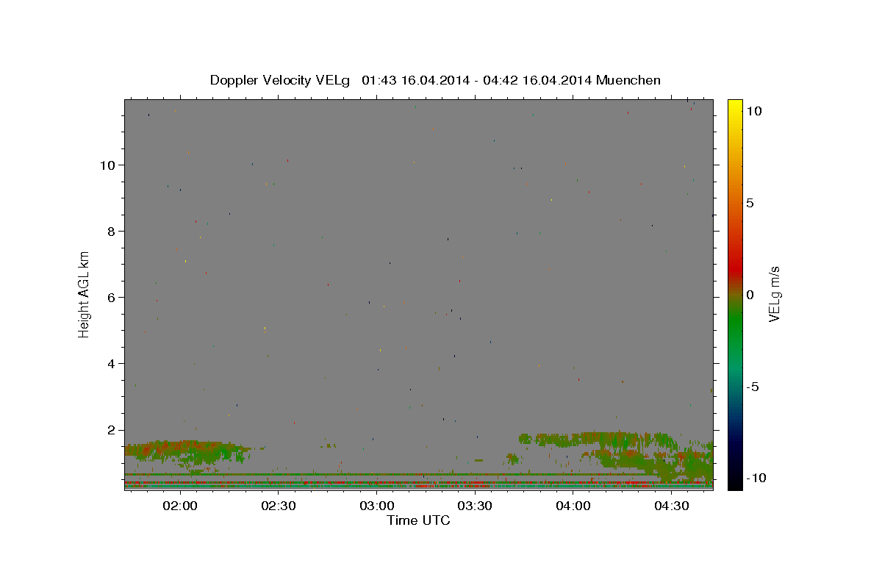This screenshot has height=588, width=882.
Task: Select the '02:30' time axis label
Action: [x=278, y=506]
